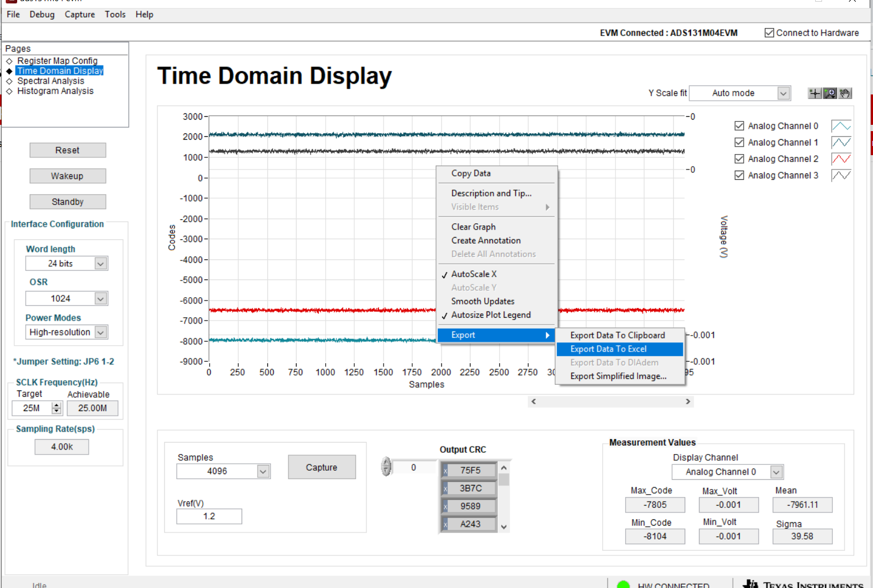Uncheck Analog Channel 0 visibility
Image resolution: width=873 pixels, height=588 pixels.
[x=739, y=126]
